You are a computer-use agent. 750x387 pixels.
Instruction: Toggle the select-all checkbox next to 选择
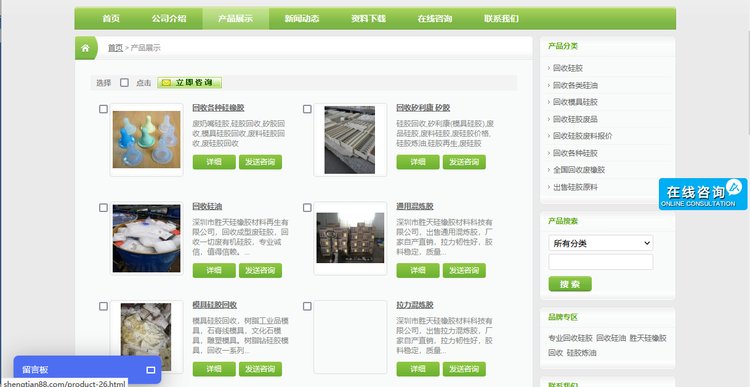[x=124, y=82]
